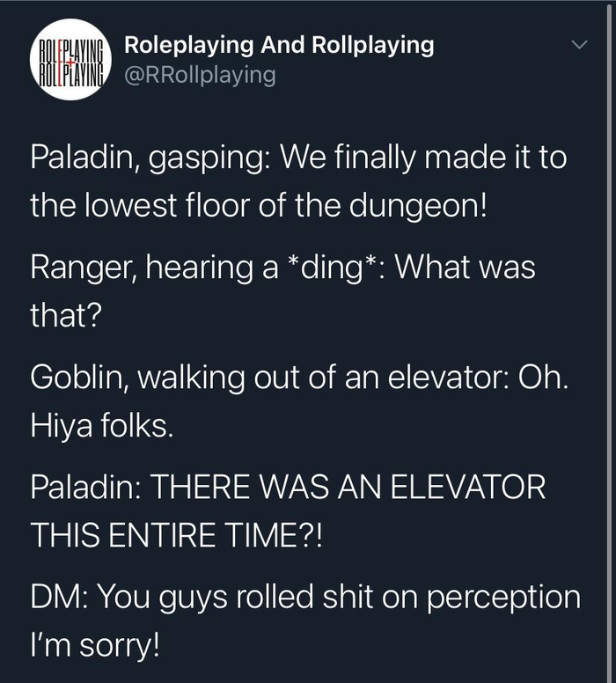Click the line starting "DM: You guys rolled"
The width and height of the screenshot is (616, 683).
click(x=305, y=597)
